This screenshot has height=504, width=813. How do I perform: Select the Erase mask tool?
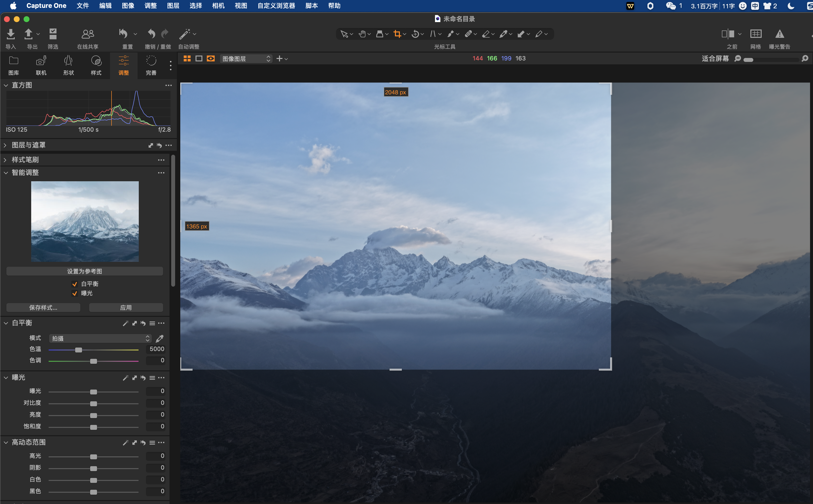486,34
